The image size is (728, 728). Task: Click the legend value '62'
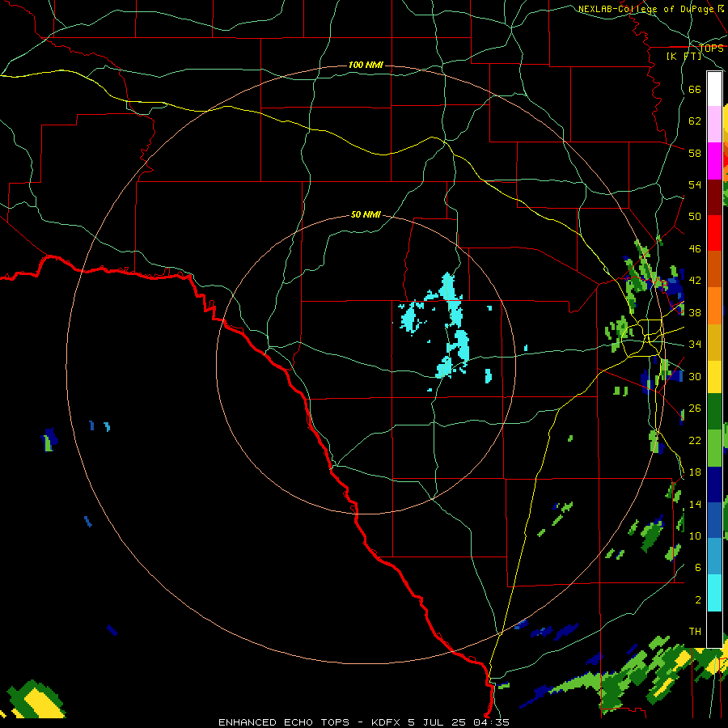pos(695,121)
